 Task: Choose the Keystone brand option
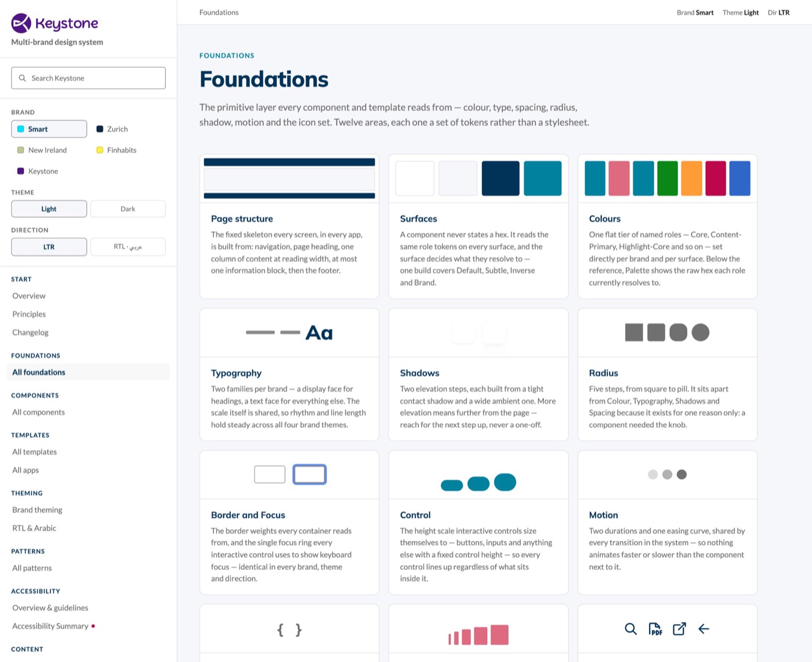point(49,171)
